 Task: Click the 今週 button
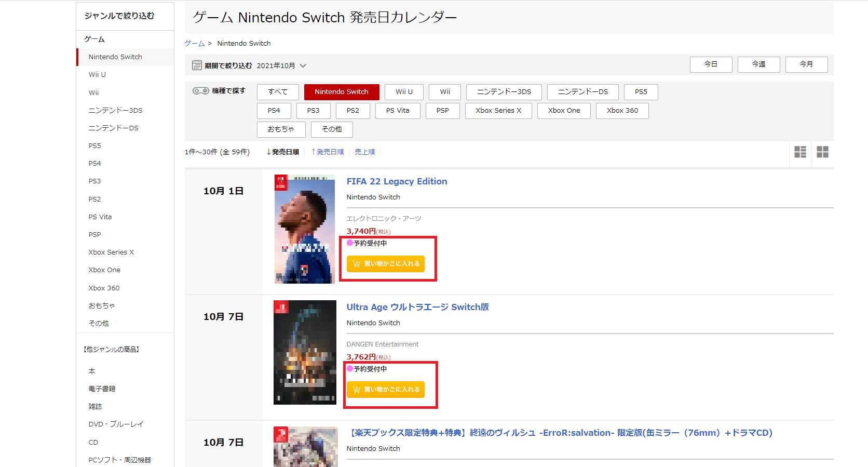pyautogui.click(x=759, y=64)
